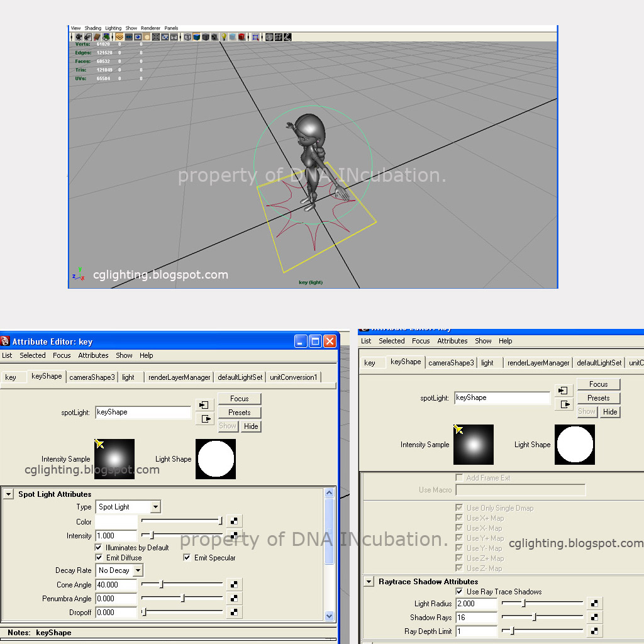Enable shadows display icon in viewport toolbar
Viewport: 644px width, 644px height.
click(240, 36)
